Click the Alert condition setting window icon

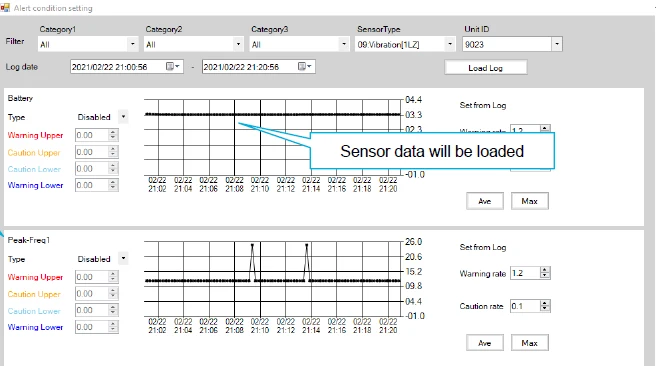[x=5, y=8]
